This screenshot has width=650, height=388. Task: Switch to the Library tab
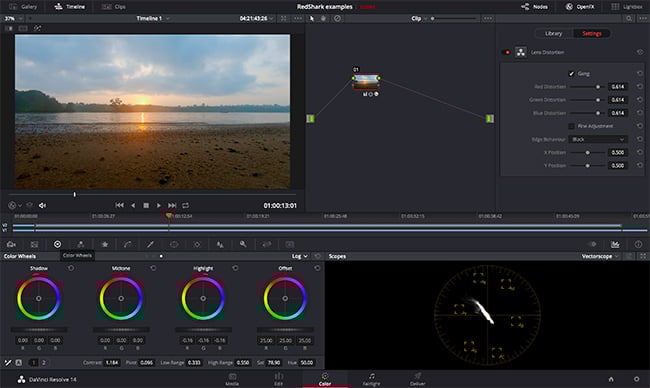click(x=553, y=34)
